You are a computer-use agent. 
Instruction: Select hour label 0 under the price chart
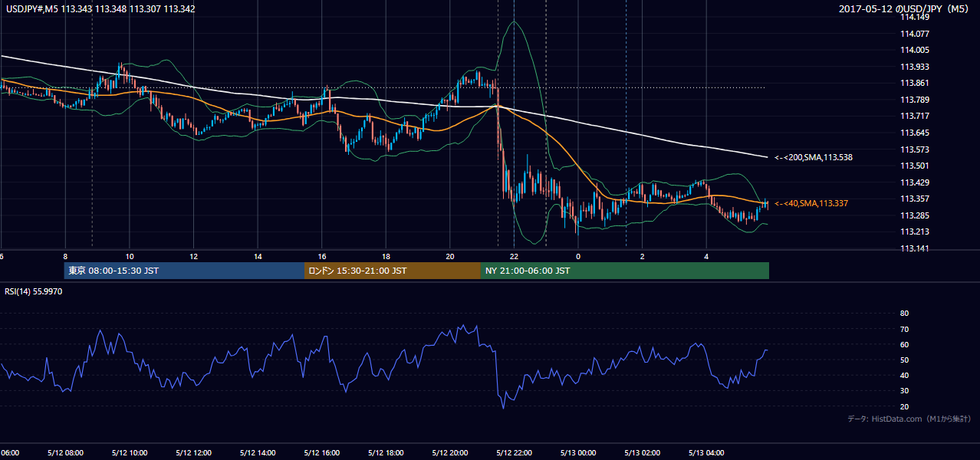[x=578, y=256]
